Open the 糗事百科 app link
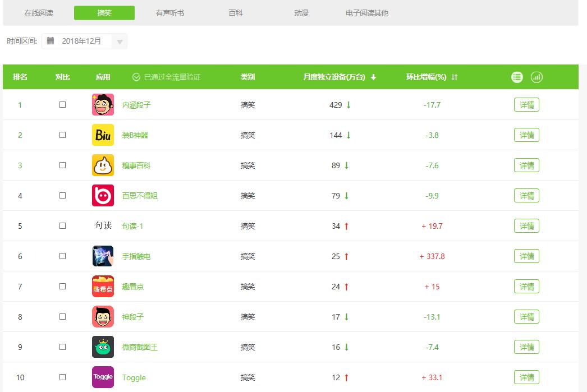587x392 pixels. click(x=136, y=165)
